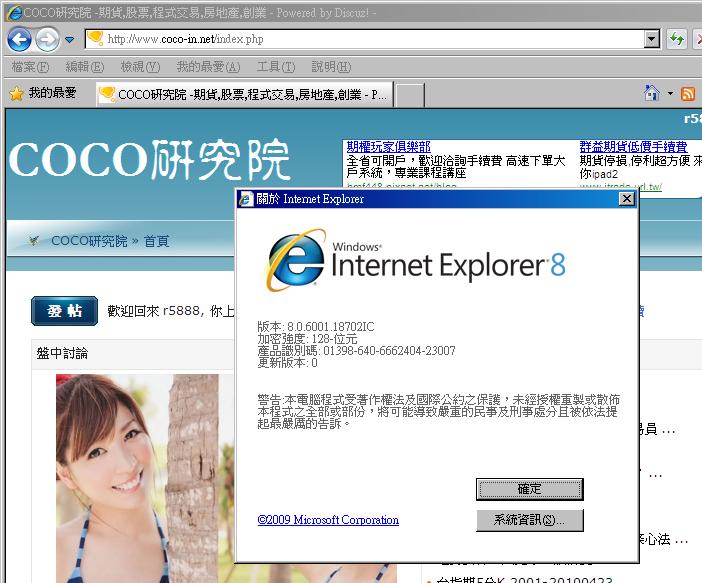Select the COCO研究院 browser tab
The height and width of the screenshot is (583, 702).
click(x=244, y=94)
